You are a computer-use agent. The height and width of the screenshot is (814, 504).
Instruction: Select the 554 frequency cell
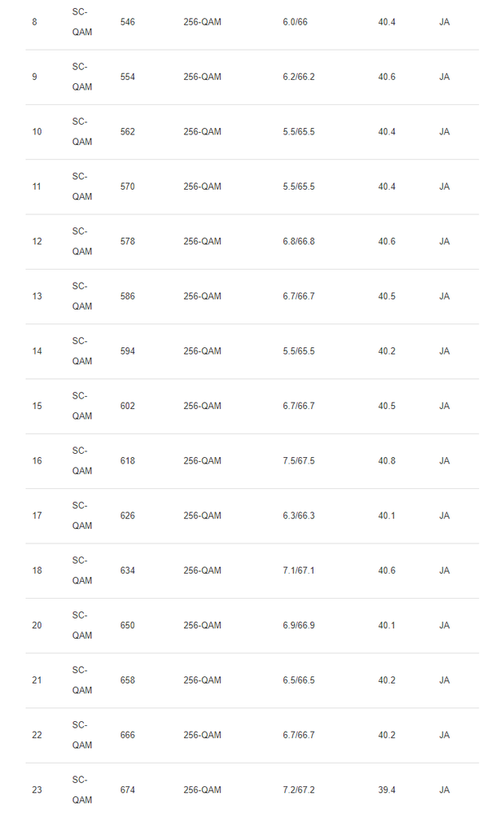tap(128, 77)
